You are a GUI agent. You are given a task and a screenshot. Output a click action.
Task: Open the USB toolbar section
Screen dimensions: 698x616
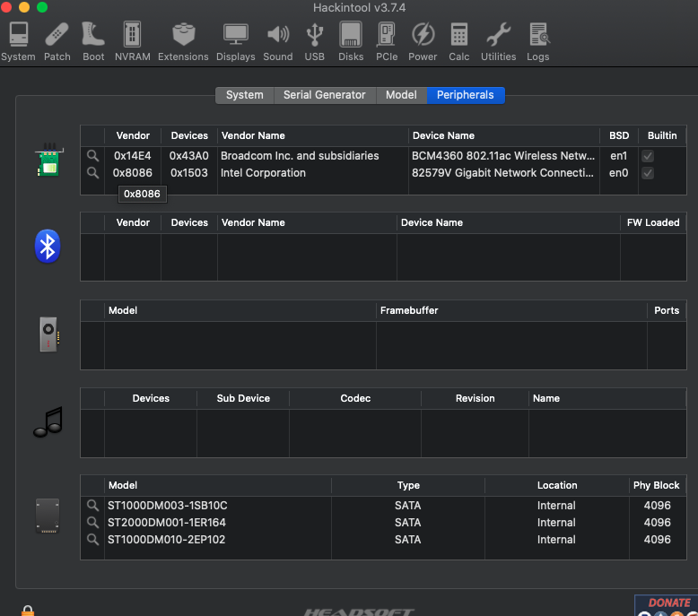[x=314, y=42]
